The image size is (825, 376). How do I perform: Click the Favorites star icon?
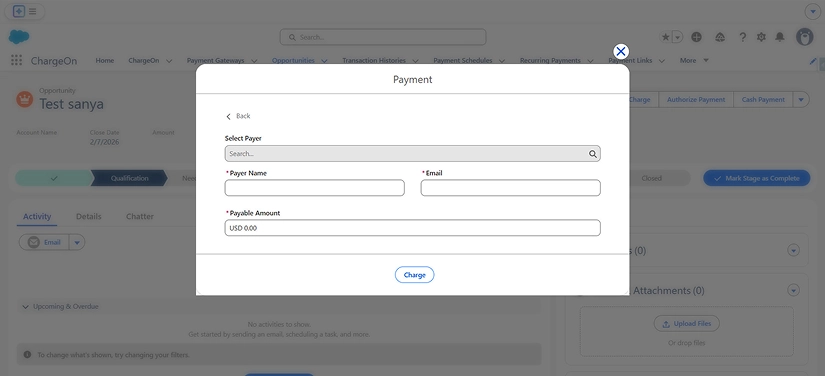pos(665,37)
